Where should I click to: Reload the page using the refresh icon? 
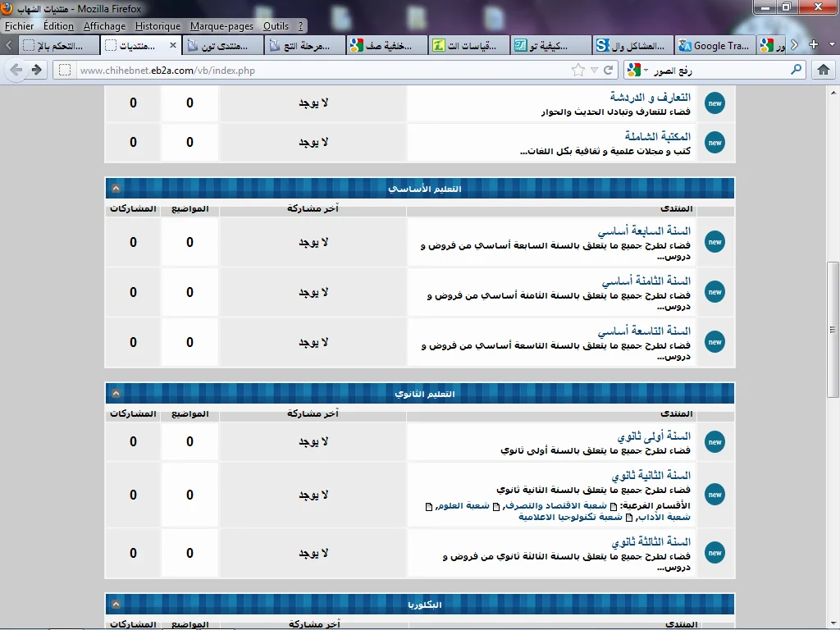point(608,71)
